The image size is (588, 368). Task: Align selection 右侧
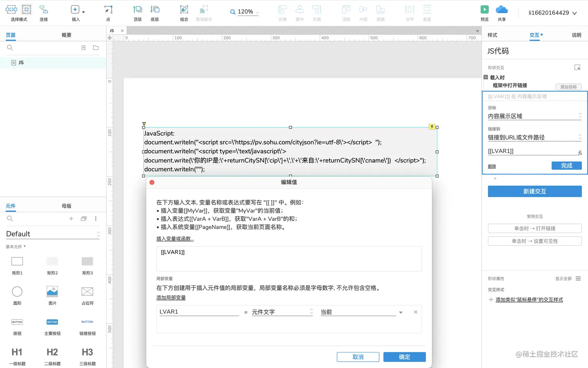[x=317, y=12]
